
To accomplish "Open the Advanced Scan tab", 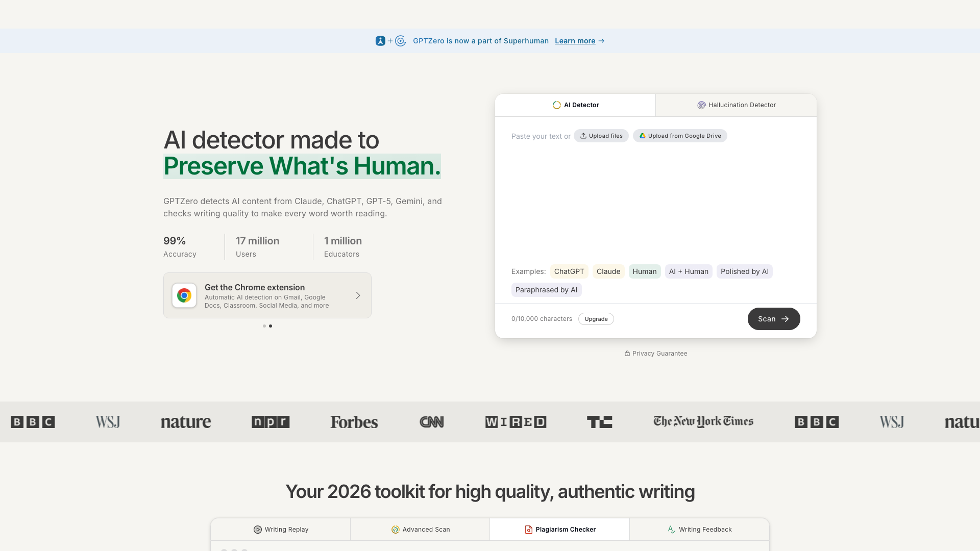I will [x=421, y=530].
